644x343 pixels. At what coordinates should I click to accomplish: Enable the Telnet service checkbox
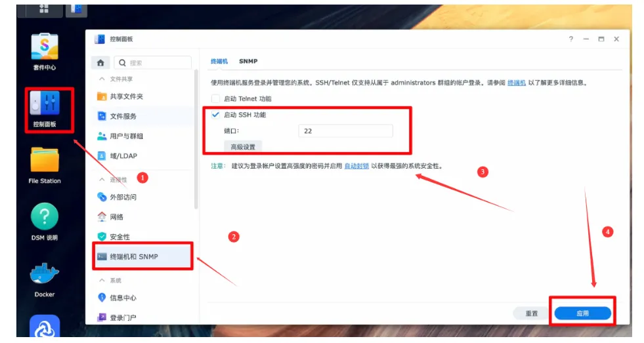(215, 99)
